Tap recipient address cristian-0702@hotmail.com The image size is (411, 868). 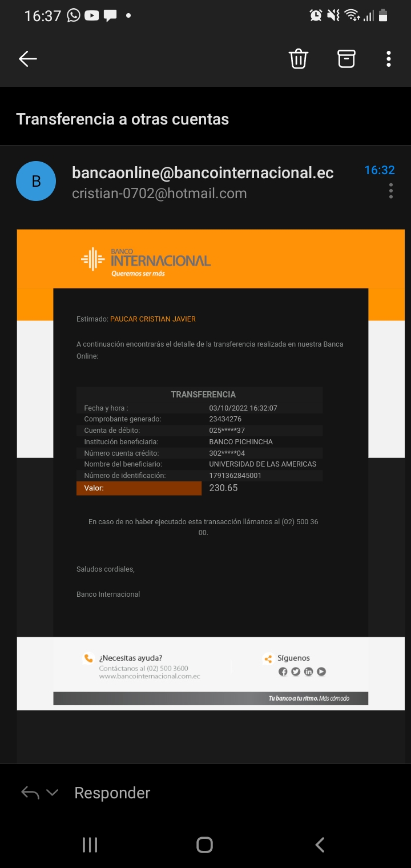[x=159, y=194]
